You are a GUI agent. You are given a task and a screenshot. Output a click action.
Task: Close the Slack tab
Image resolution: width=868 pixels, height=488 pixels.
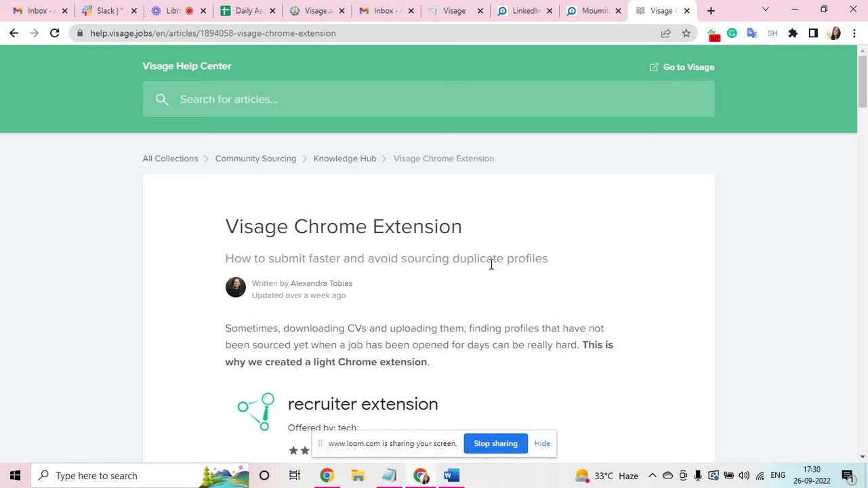[x=133, y=11]
